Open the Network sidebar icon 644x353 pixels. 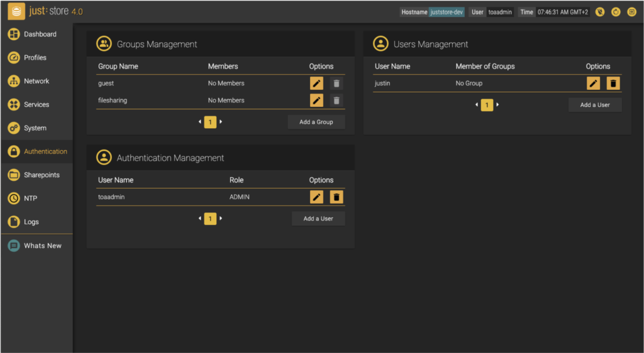tap(14, 81)
